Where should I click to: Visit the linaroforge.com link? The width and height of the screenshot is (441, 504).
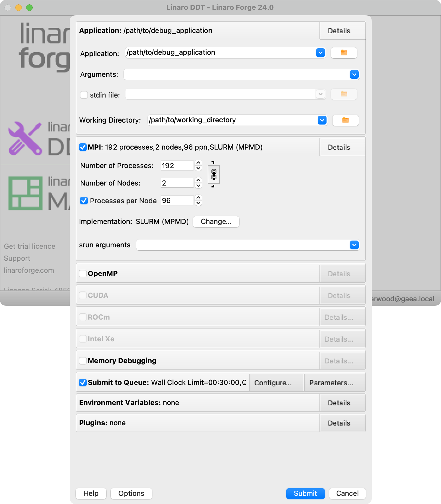pyautogui.click(x=29, y=270)
